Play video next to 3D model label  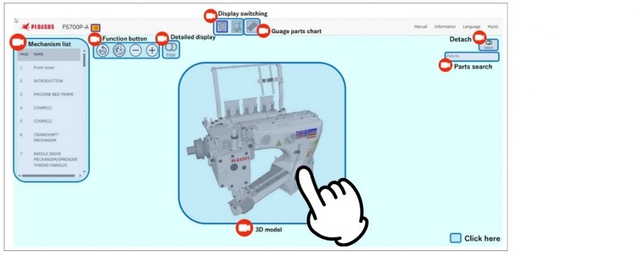(243, 229)
